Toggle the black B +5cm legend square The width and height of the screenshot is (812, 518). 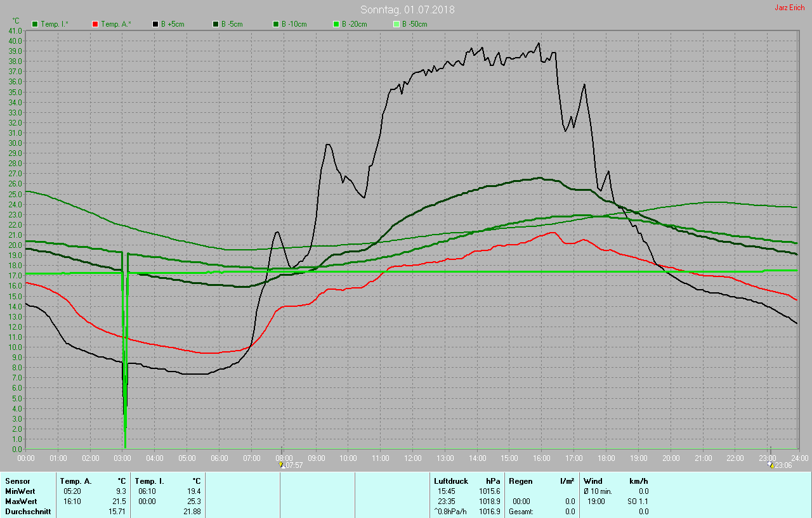coord(155,24)
